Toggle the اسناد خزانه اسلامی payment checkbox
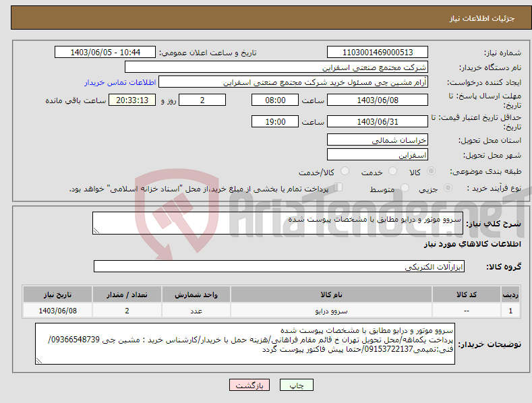This screenshot has width=532, height=403. click(x=338, y=187)
